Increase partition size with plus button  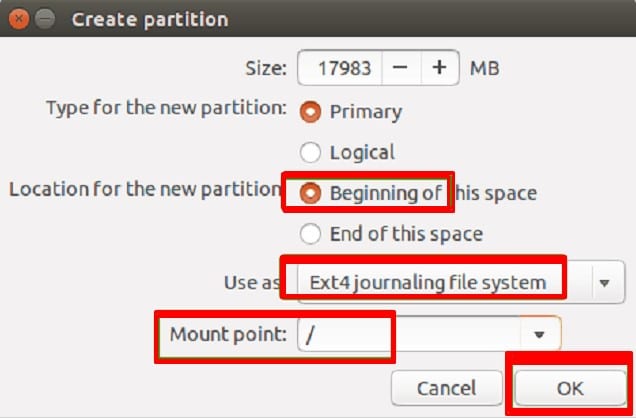tap(439, 68)
